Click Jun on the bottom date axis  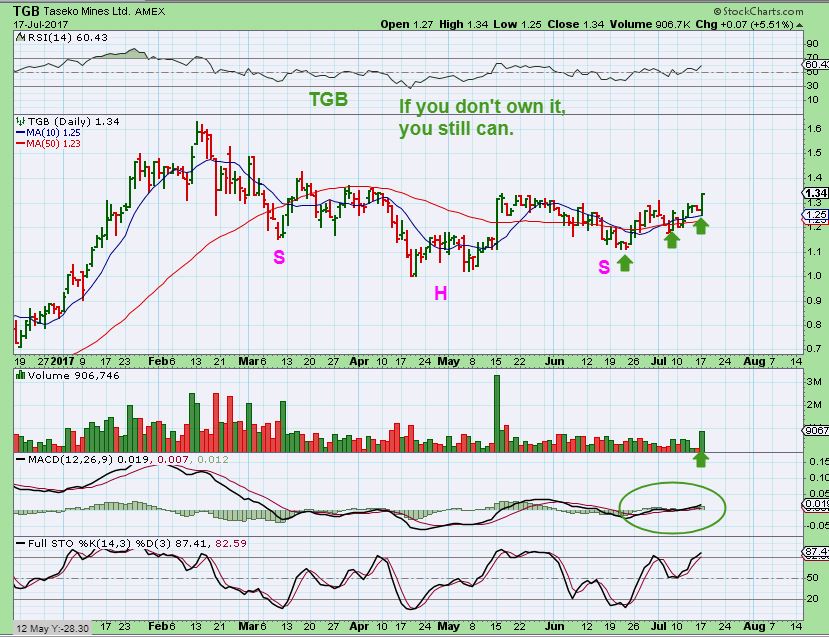tap(555, 626)
